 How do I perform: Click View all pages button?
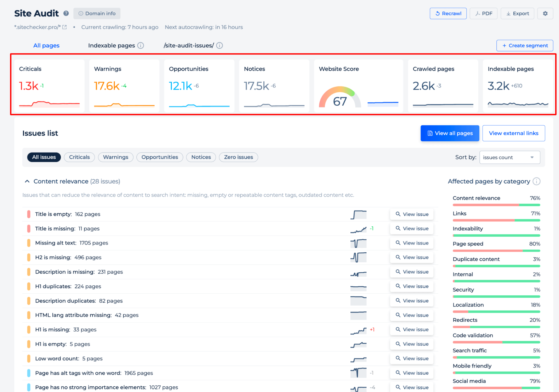pyautogui.click(x=450, y=133)
